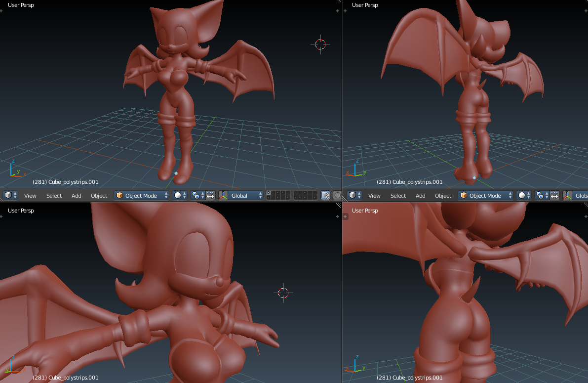Open the Select menu in right viewport header
Screen dimensions: 588x383
(x=398, y=196)
